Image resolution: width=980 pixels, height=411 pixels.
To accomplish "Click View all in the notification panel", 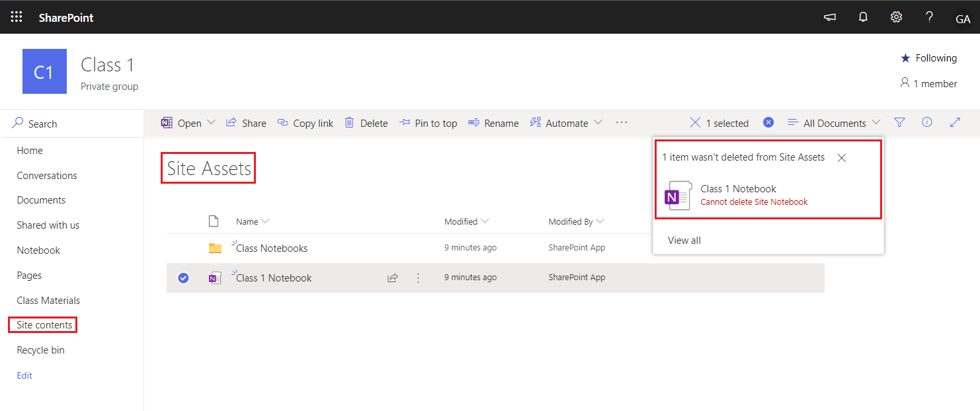I will 684,241.
